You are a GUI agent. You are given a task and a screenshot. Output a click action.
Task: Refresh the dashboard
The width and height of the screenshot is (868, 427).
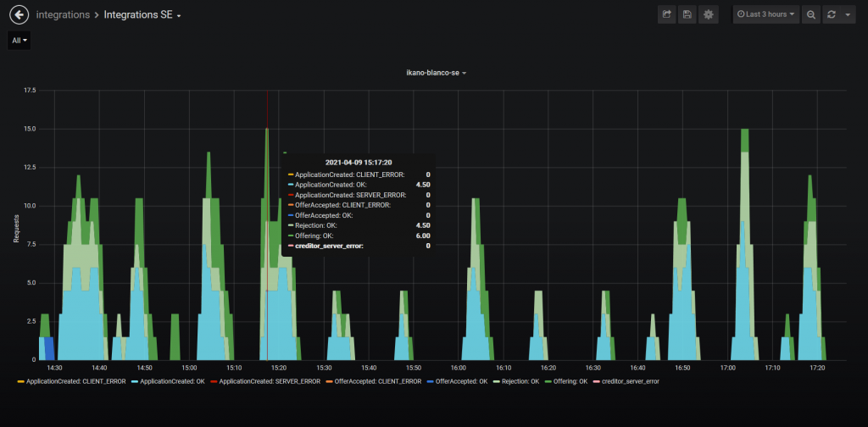click(832, 14)
